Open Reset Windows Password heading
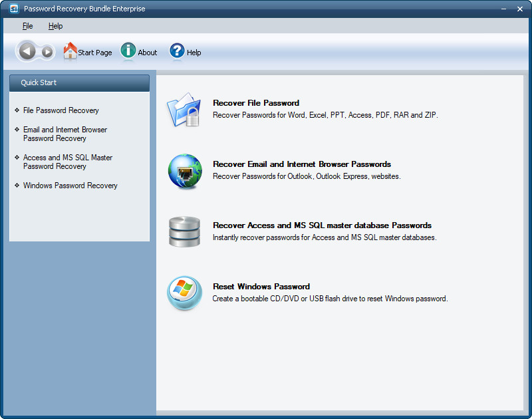This screenshot has width=532, height=419. 261,287
